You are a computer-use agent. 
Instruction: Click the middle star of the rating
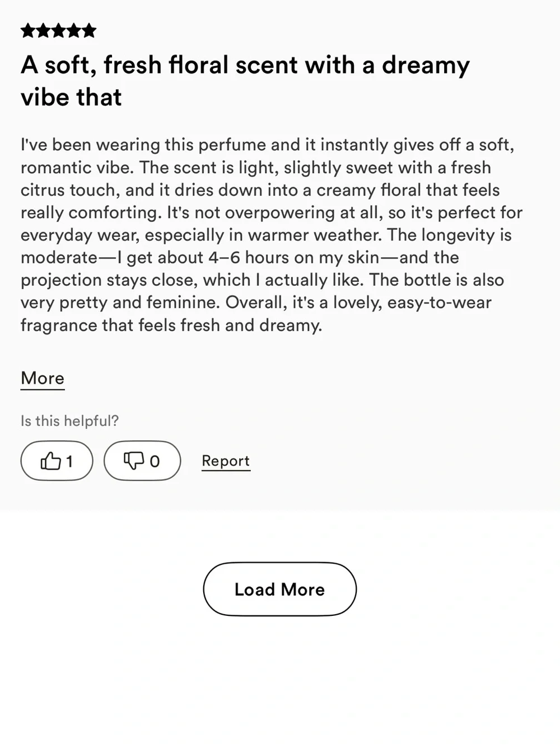coord(58,30)
